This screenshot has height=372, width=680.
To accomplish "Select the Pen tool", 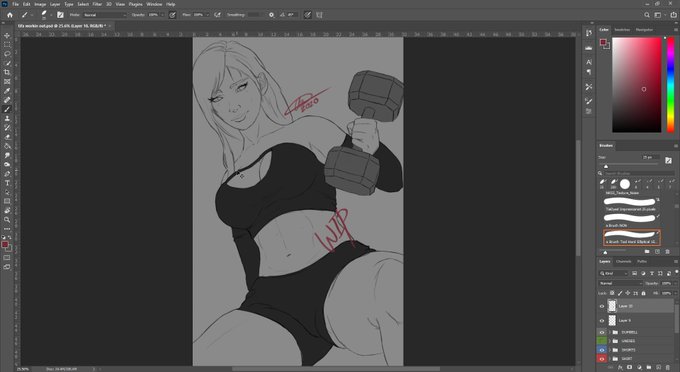I will click(7, 174).
